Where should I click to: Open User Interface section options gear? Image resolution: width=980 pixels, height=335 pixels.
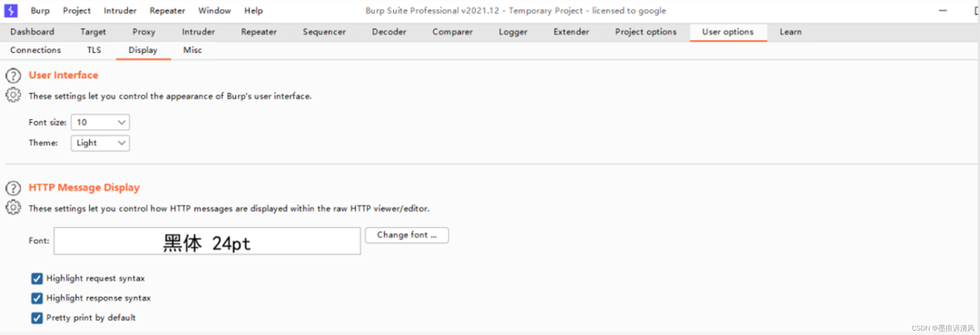(13, 95)
